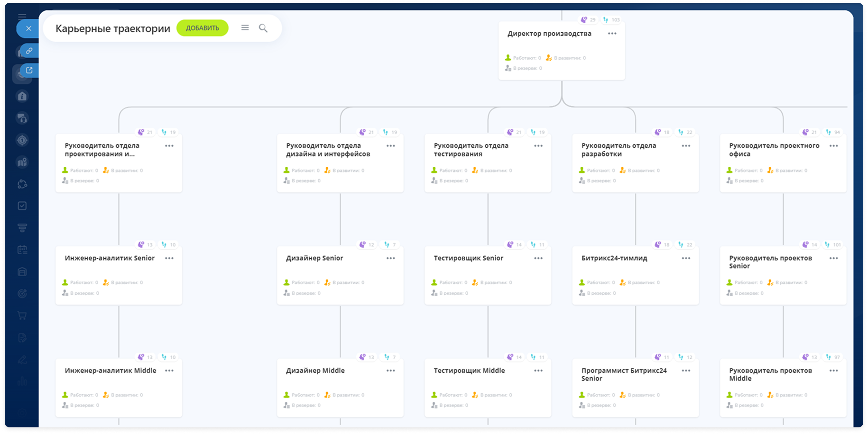Open the Руководитель отдела разработки card title
This screenshot has height=434, width=868.
pyautogui.click(x=619, y=150)
